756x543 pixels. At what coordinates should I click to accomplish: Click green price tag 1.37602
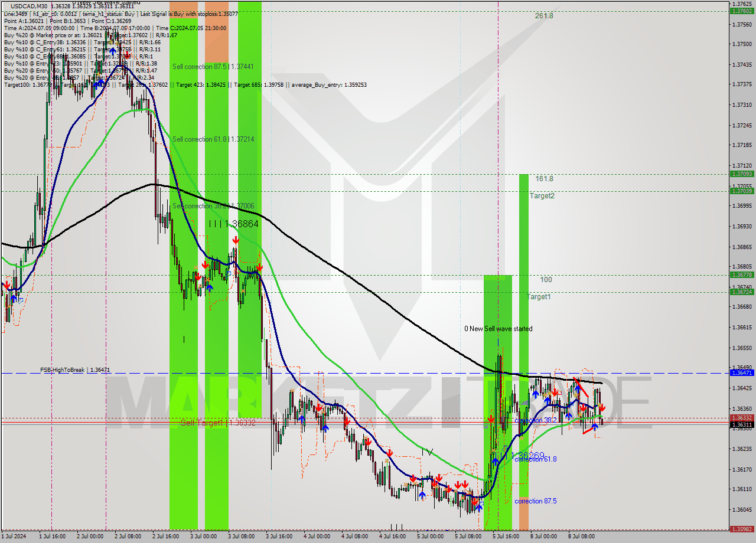click(741, 11)
